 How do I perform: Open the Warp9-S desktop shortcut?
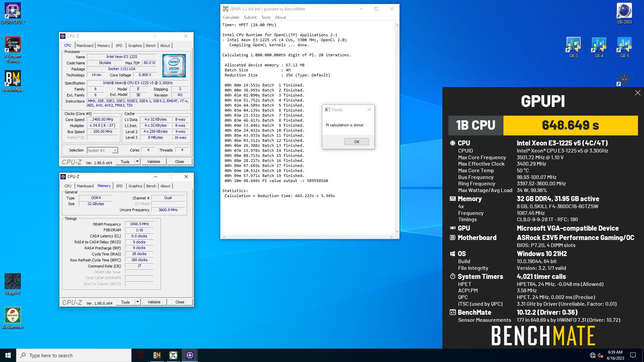(13, 284)
